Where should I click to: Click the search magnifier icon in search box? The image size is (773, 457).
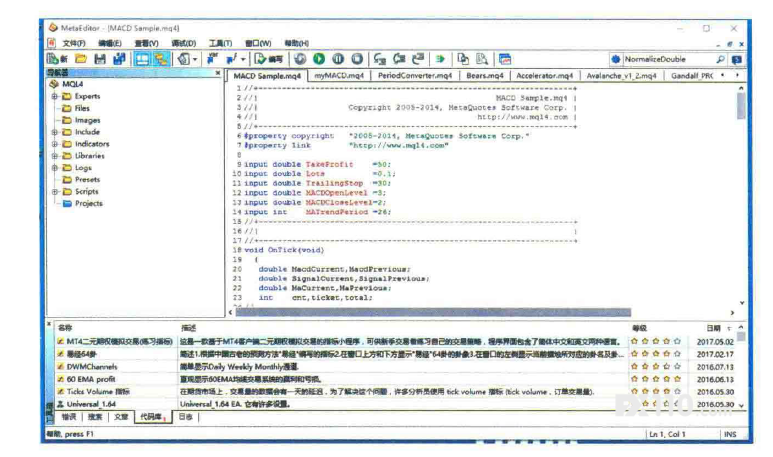click(720, 59)
